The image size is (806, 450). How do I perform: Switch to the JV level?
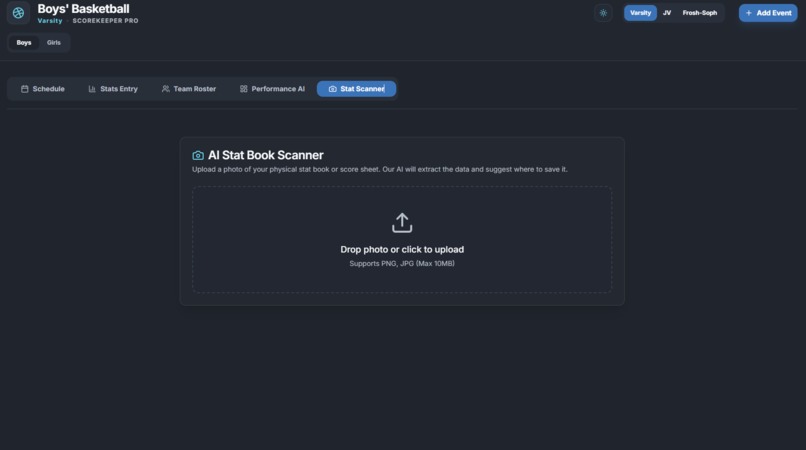coord(667,13)
